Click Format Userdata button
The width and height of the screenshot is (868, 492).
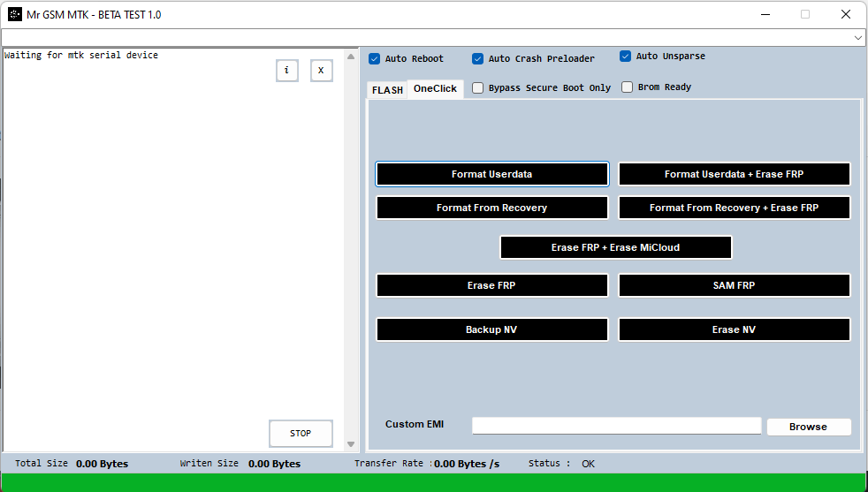(x=491, y=174)
